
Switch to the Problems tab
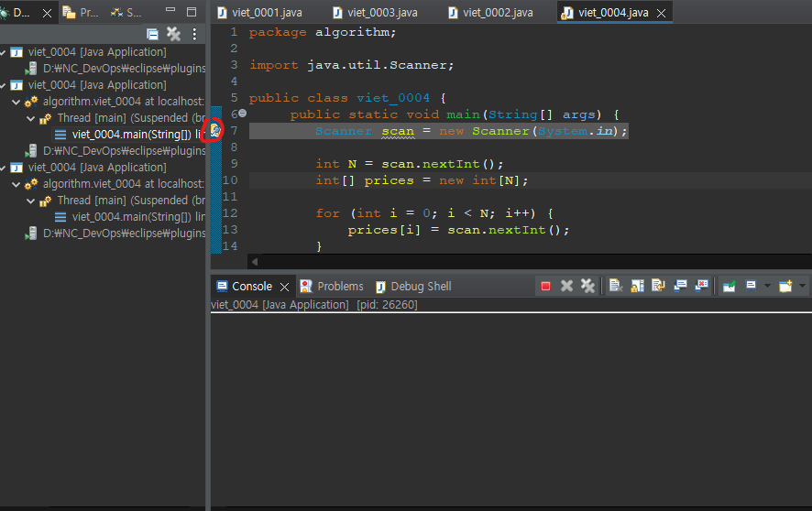point(340,287)
